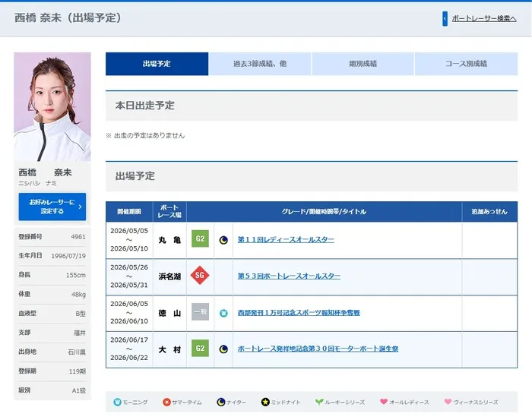Click registration number 4961
Image resolution: width=532 pixels, height=420 pixels.
point(78,237)
